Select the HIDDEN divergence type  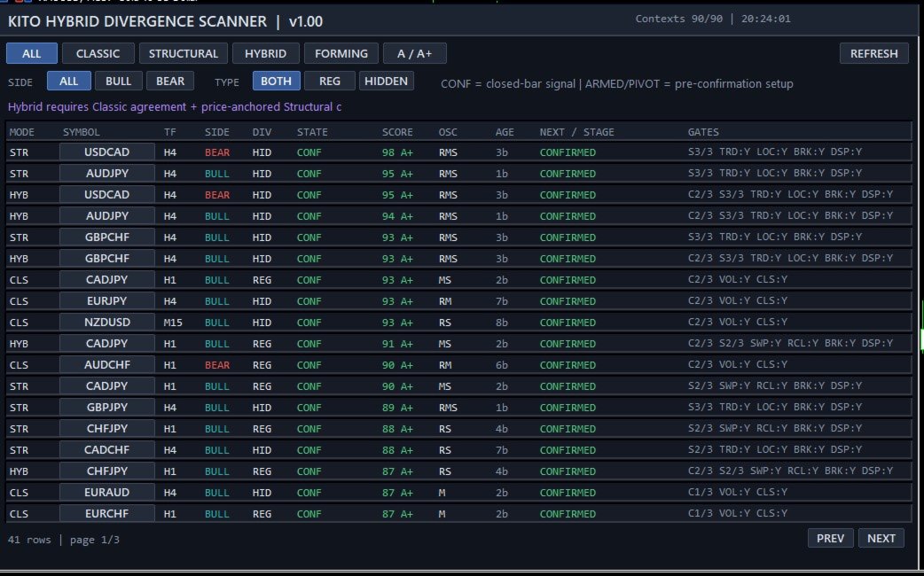[387, 82]
